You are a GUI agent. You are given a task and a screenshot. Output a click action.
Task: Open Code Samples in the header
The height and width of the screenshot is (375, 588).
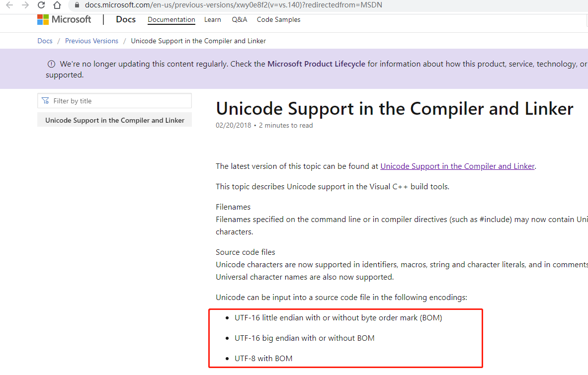pos(279,20)
